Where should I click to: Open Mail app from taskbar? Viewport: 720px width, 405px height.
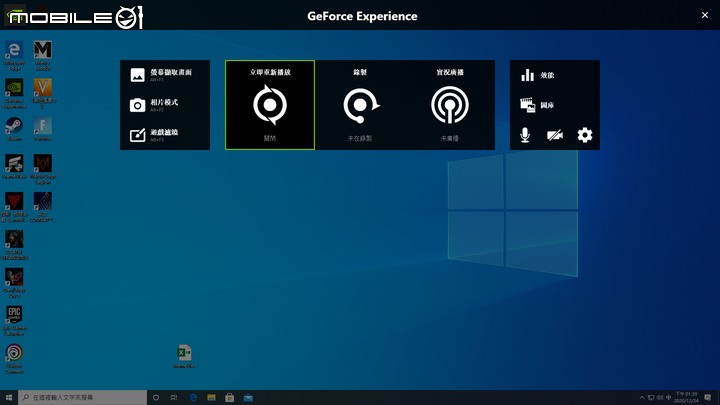coord(248,397)
